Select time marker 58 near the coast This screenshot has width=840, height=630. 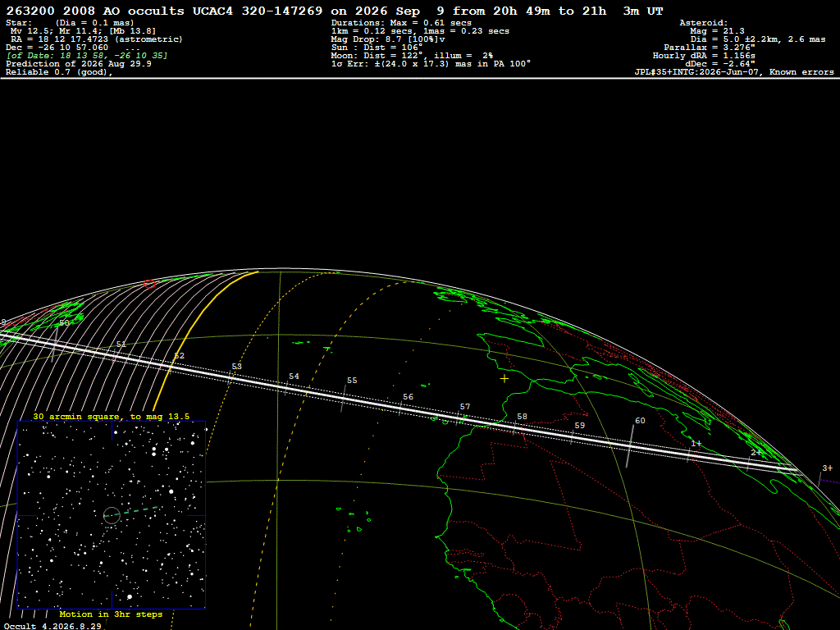[x=522, y=416]
